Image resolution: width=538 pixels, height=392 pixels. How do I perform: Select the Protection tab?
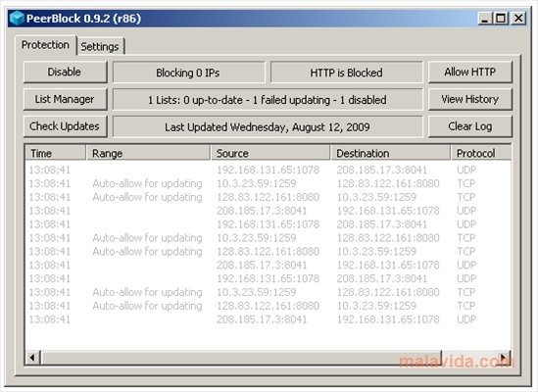[45, 45]
